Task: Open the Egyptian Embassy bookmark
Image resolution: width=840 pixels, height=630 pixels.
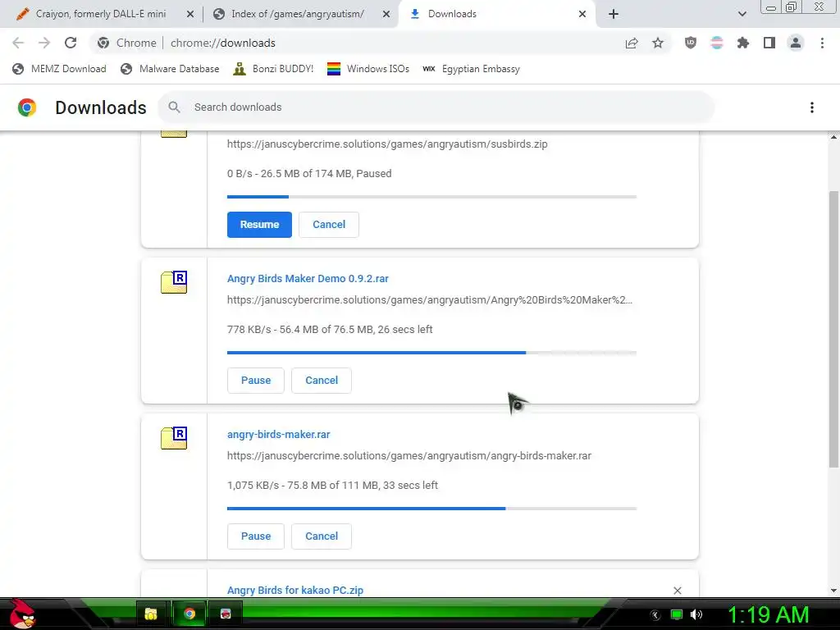Action: point(472,69)
